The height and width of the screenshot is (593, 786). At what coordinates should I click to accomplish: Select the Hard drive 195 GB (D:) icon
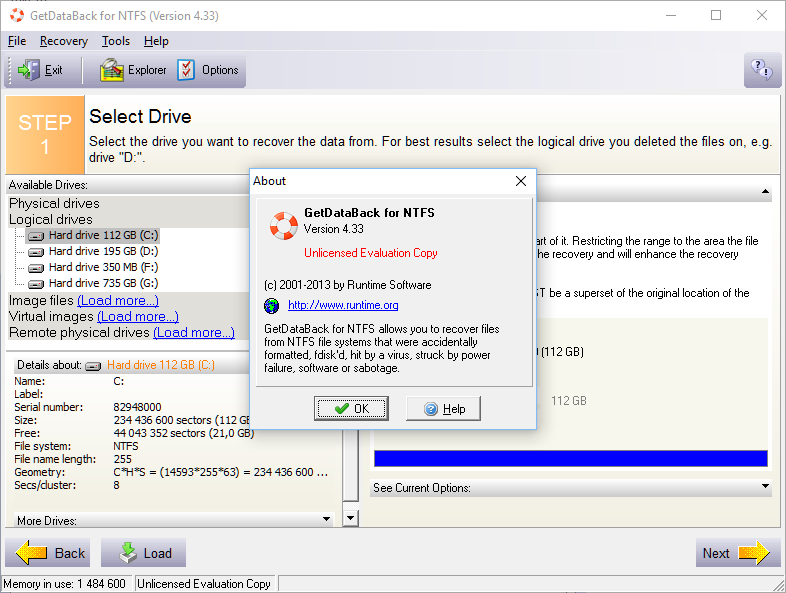[36, 252]
